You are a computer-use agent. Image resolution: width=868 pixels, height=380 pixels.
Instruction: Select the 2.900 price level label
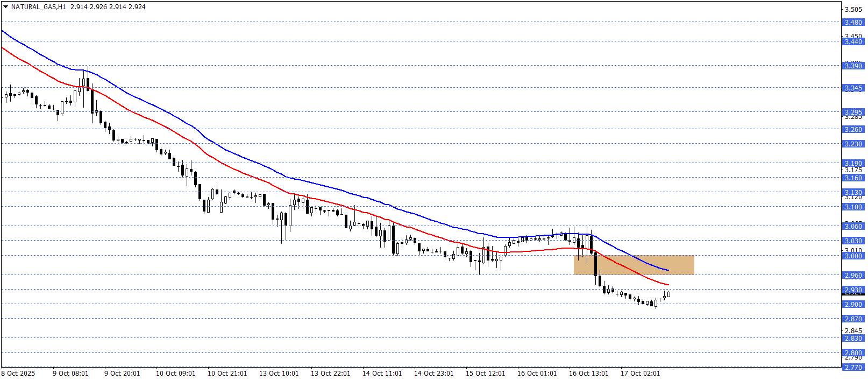tap(852, 304)
